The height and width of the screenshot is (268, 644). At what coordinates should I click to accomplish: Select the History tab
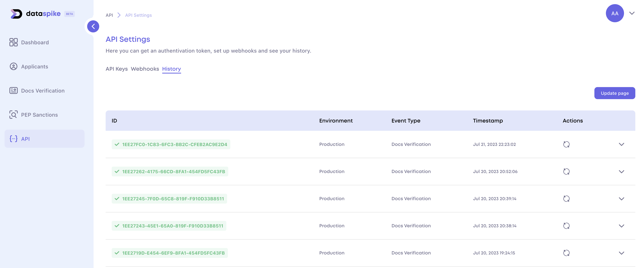coord(171,69)
